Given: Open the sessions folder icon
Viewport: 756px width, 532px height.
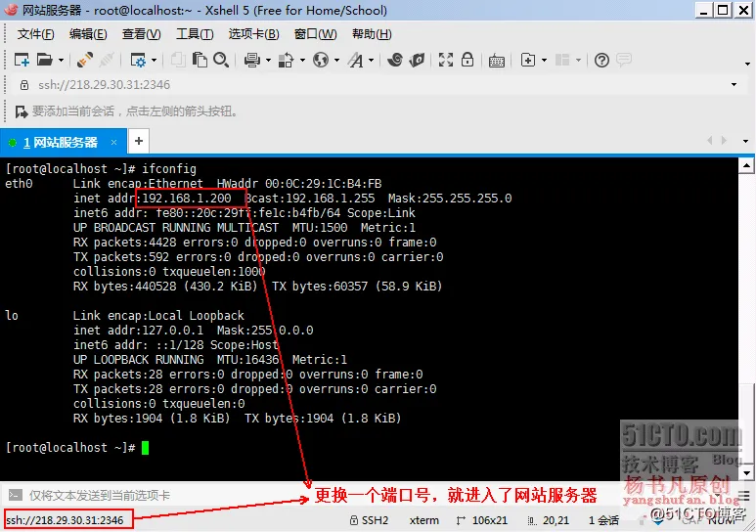Looking at the screenshot, I should click(44, 60).
